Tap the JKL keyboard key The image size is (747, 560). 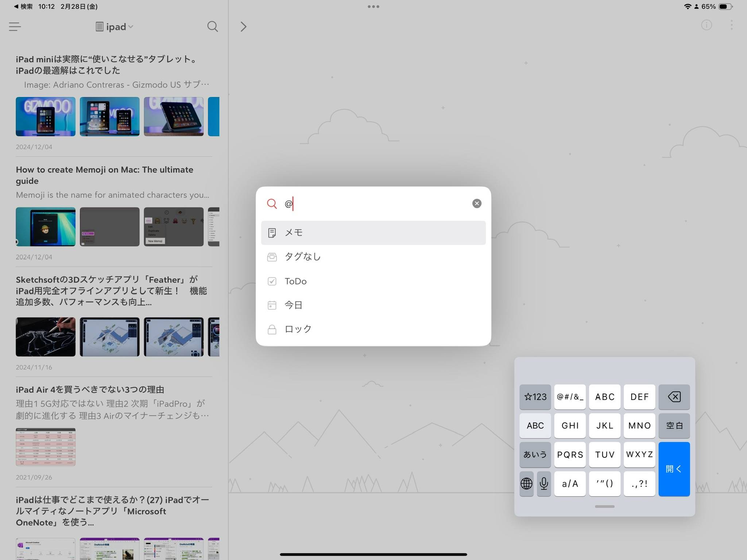[605, 425]
